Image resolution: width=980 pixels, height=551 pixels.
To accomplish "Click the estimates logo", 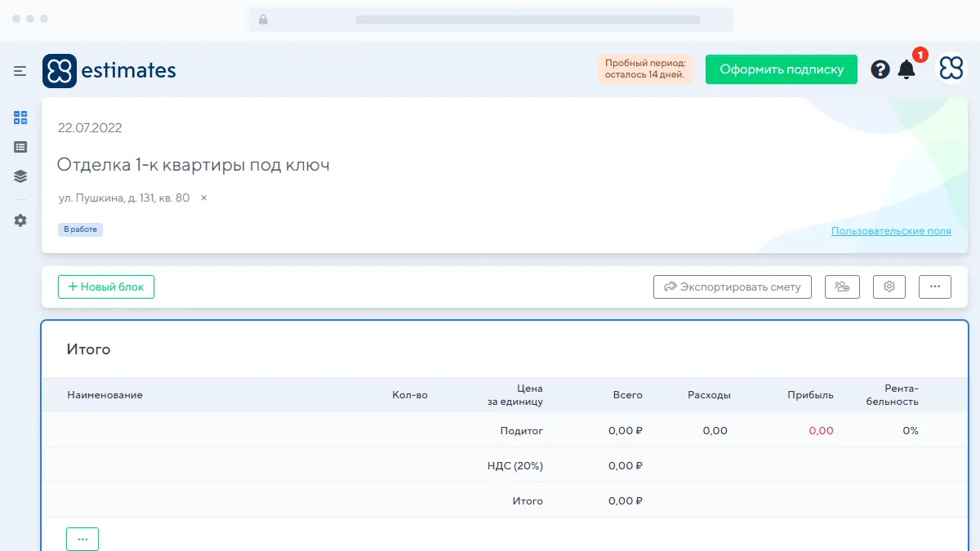I will [109, 71].
